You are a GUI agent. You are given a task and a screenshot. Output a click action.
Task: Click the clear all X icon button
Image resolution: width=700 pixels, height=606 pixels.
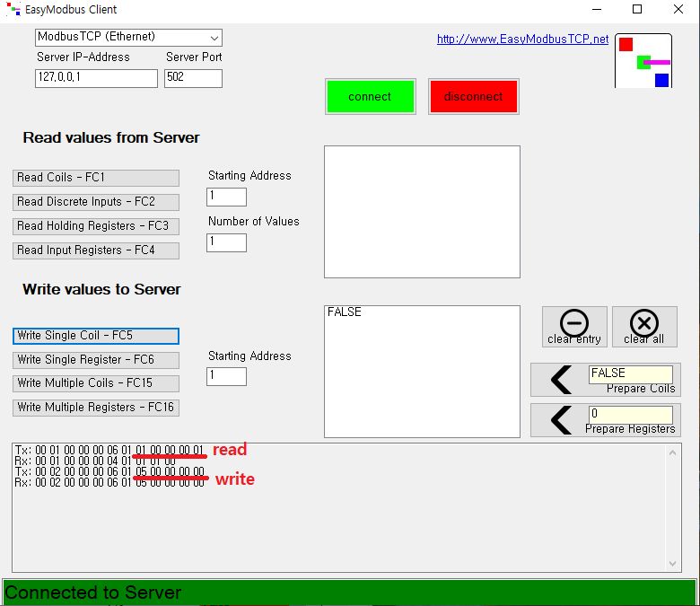644,327
